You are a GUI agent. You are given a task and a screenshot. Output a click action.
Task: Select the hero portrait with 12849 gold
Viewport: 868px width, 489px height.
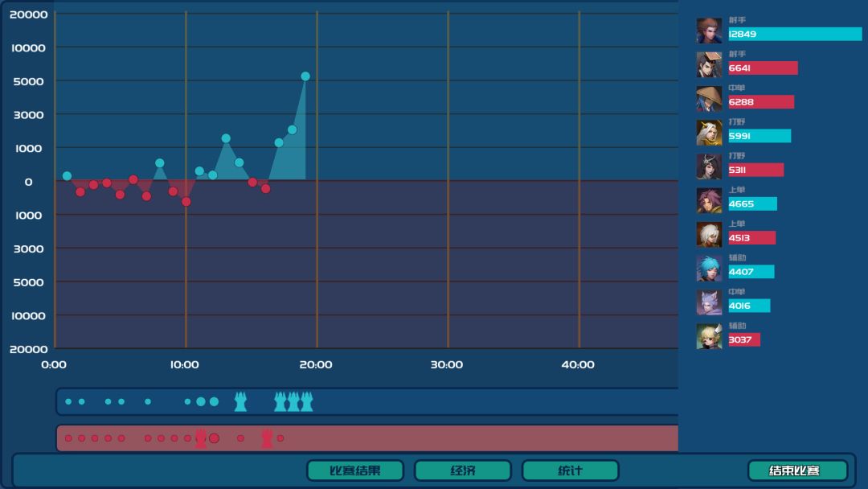pyautogui.click(x=709, y=30)
